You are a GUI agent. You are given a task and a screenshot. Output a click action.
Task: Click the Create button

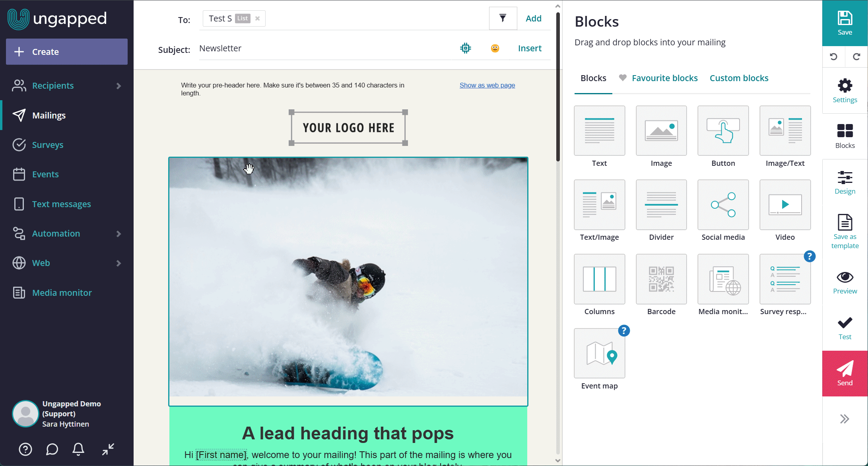click(67, 52)
